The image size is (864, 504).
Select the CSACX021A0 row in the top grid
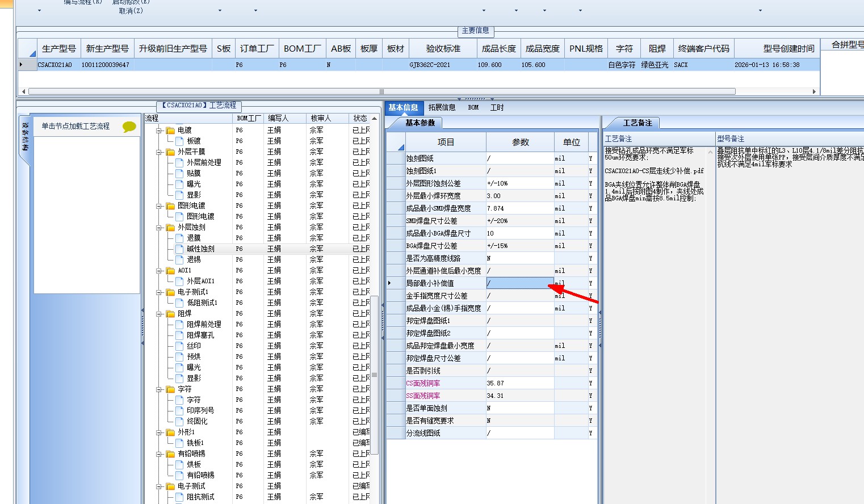point(419,65)
